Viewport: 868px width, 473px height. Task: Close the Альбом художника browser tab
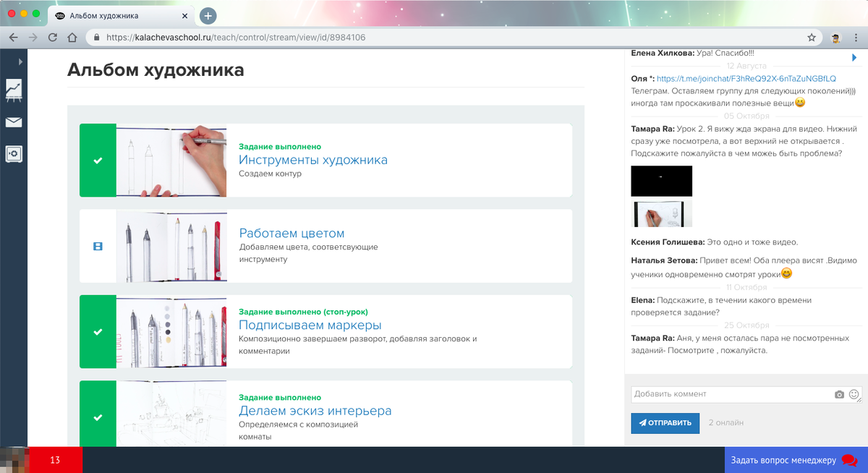pos(184,15)
